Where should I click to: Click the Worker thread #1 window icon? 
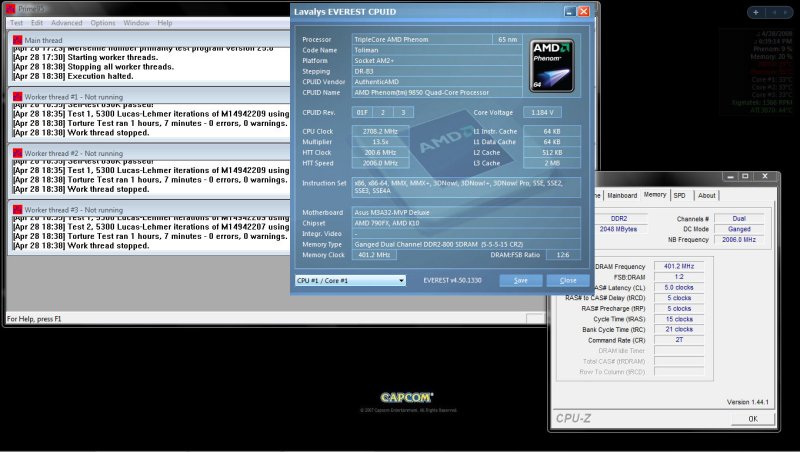tap(17, 96)
